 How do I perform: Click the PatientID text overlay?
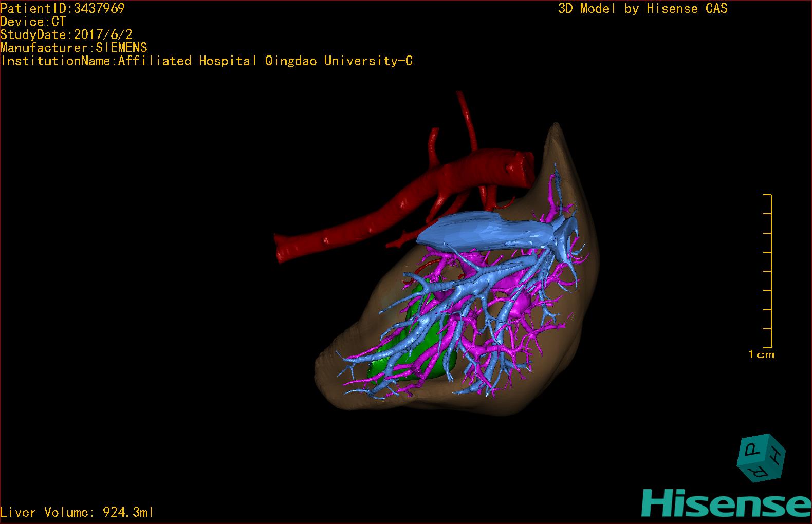tap(62, 8)
